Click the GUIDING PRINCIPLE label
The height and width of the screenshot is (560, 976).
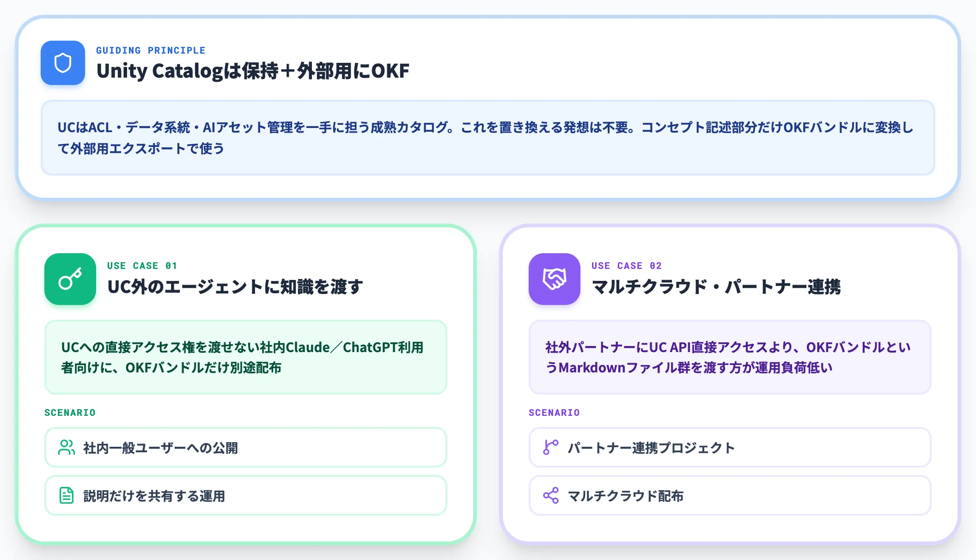pos(151,50)
